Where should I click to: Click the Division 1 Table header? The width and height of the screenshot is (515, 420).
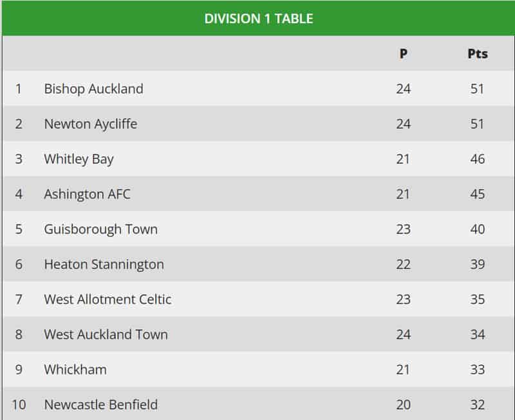259,19
